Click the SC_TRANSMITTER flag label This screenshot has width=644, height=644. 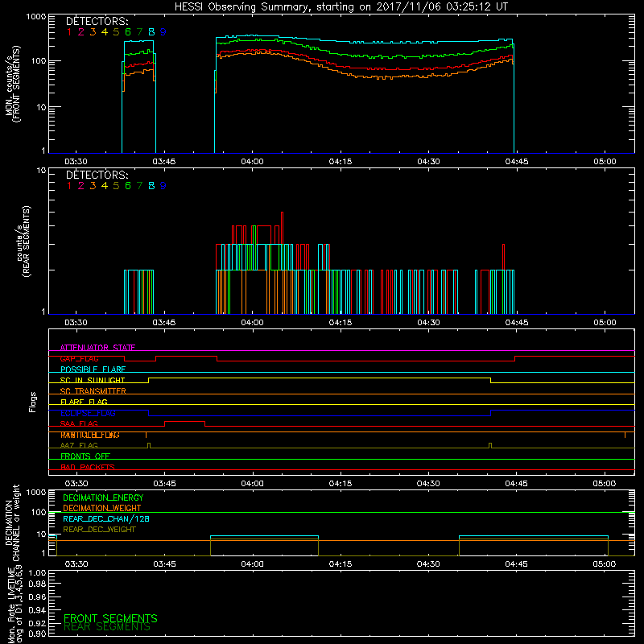click(93, 391)
